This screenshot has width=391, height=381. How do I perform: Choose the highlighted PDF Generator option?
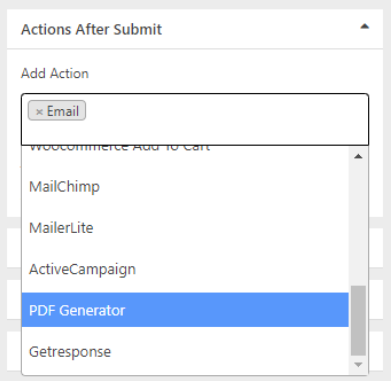185,310
